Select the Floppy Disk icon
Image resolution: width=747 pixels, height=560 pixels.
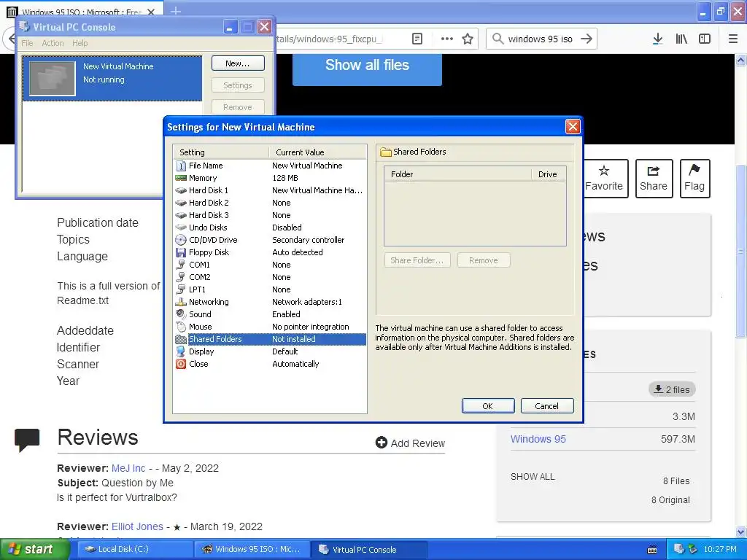click(181, 252)
